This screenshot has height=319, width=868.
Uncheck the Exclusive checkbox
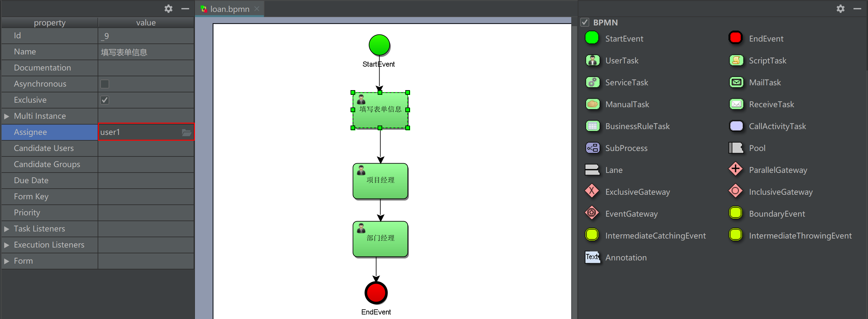(x=105, y=100)
